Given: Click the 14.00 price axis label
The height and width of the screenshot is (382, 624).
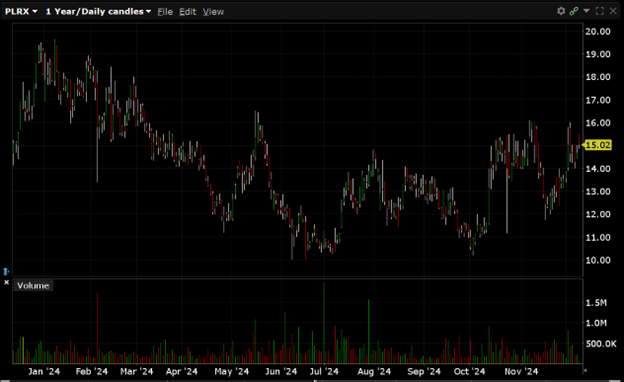Looking at the screenshot, I should [x=598, y=169].
